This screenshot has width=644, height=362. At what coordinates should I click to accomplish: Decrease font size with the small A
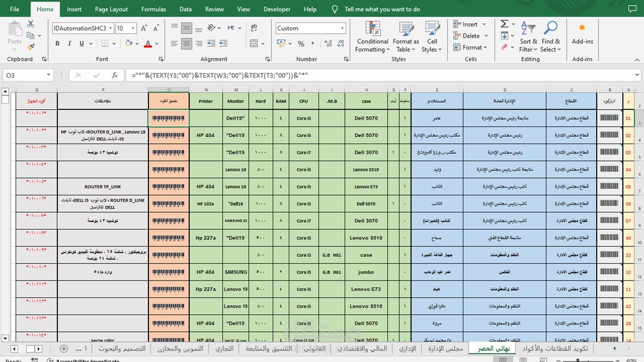(x=156, y=28)
